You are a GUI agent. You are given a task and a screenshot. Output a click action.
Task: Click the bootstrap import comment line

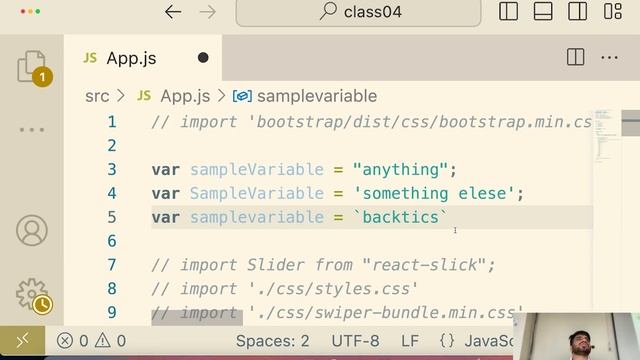coord(371,122)
